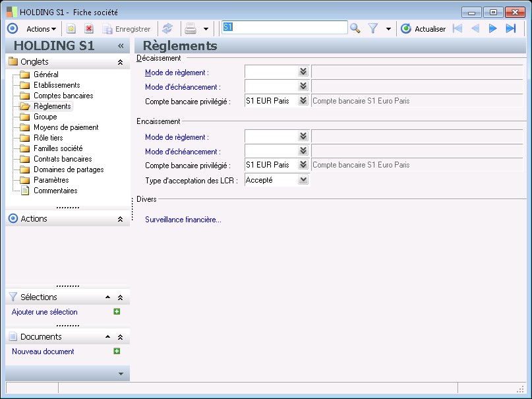Click Décaissement Mode de règlement label link
The image size is (532, 399).
[177, 73]
